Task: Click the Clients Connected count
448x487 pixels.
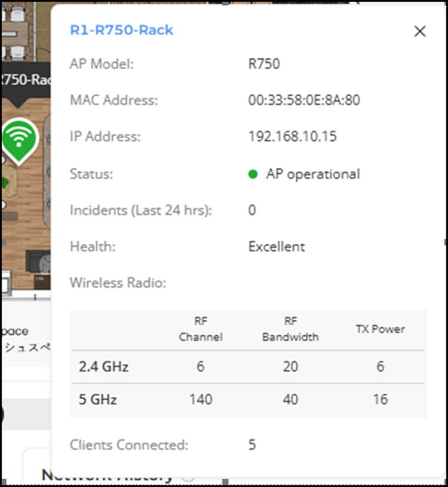Action: tap(251, 445)
